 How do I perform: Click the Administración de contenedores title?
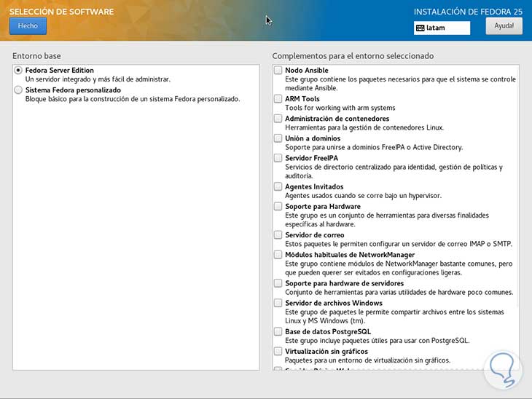tap(337, 118)
